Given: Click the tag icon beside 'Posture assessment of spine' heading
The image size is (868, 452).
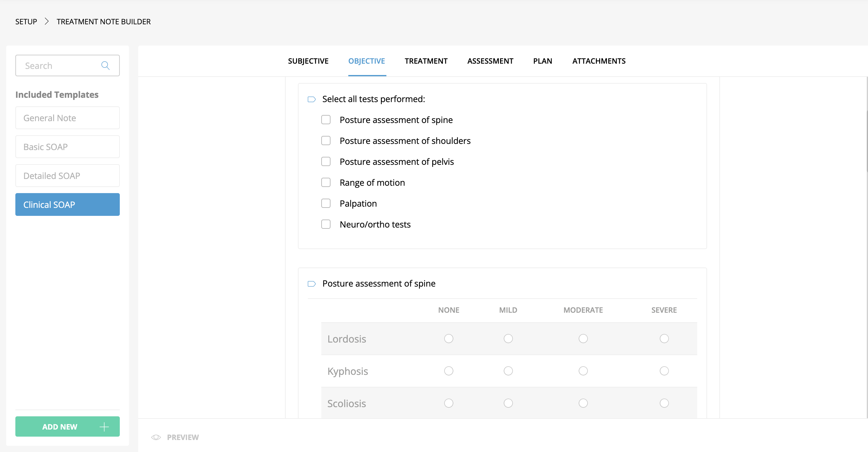Looking at the screenshot, I should tap(311, 284).
